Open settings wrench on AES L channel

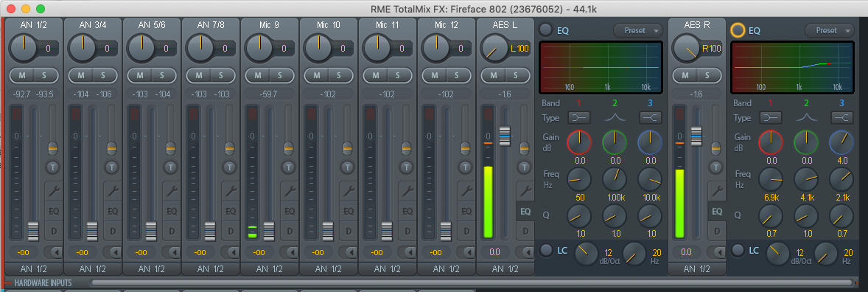click(x=525, y=191)
